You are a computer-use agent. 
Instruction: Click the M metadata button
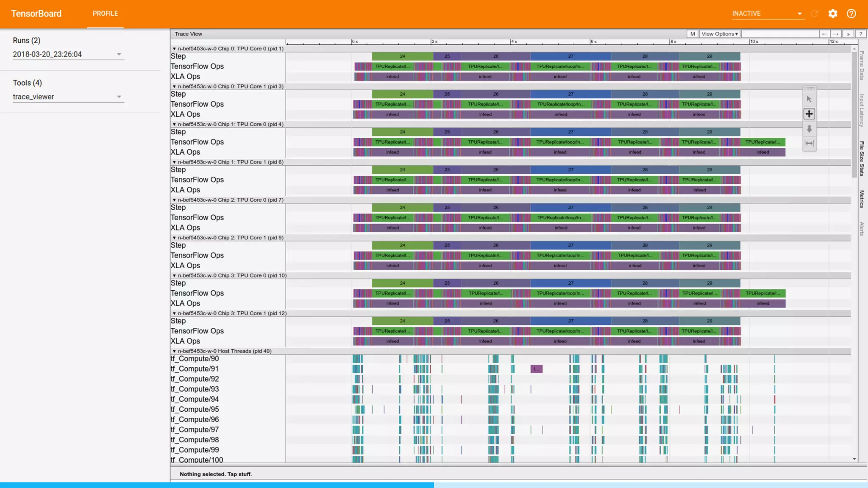(x=693, y=34)
